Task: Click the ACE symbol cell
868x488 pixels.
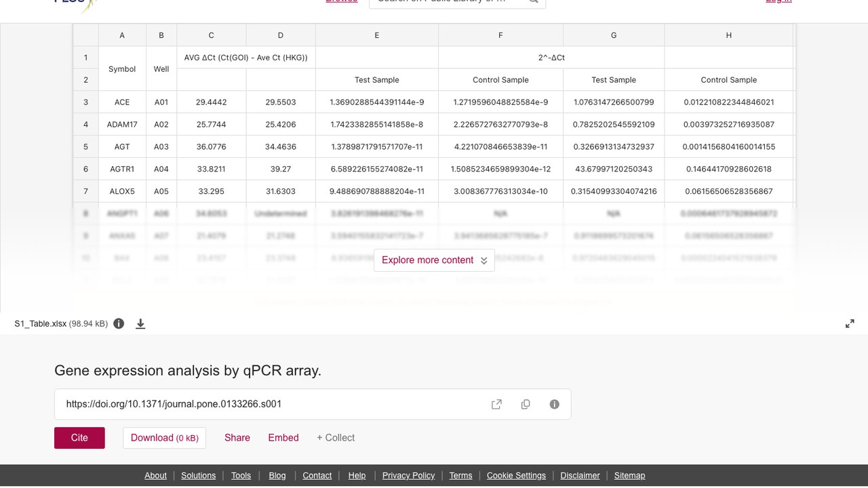Action: (x=122, y=102)
